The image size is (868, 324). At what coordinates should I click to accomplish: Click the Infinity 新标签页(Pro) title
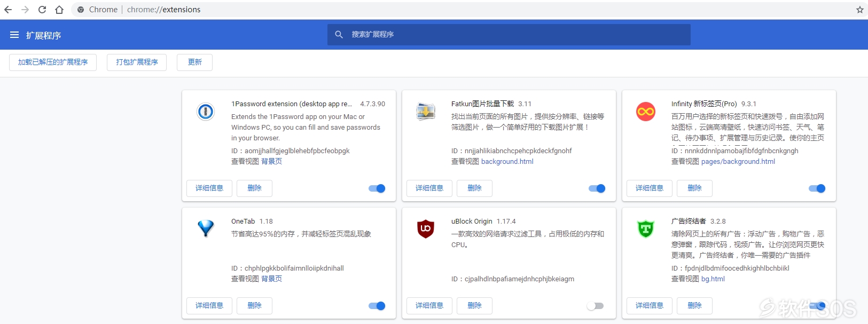point(704,104)
